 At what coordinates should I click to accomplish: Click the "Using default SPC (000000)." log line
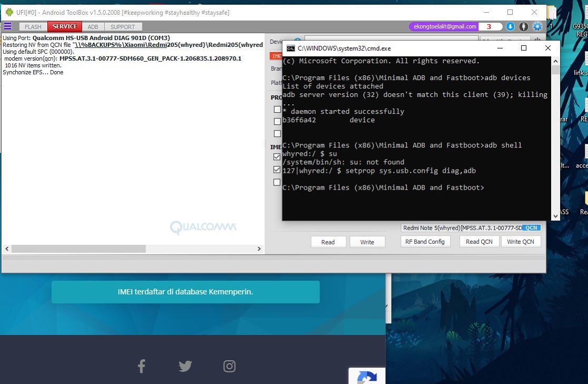38,52
